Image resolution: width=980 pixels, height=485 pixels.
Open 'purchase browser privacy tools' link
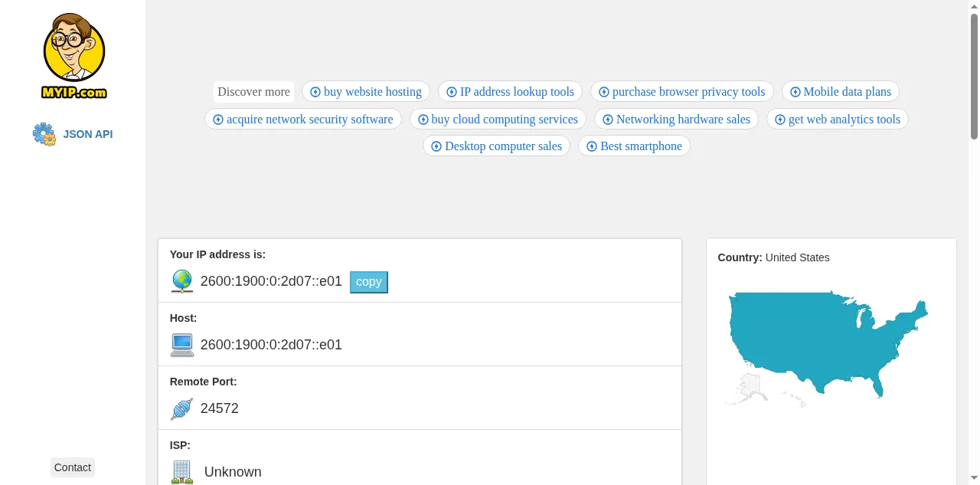pos(682,92)
